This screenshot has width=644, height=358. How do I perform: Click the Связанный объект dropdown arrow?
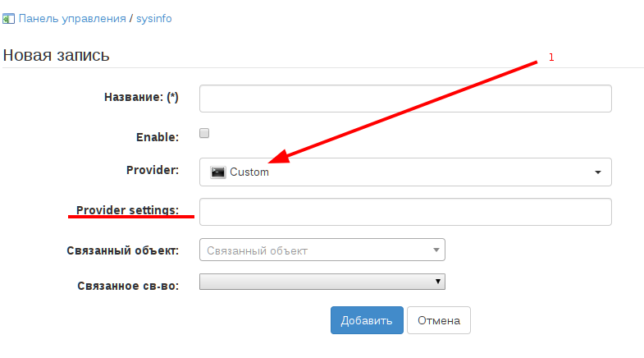click(x=436, y=250)
